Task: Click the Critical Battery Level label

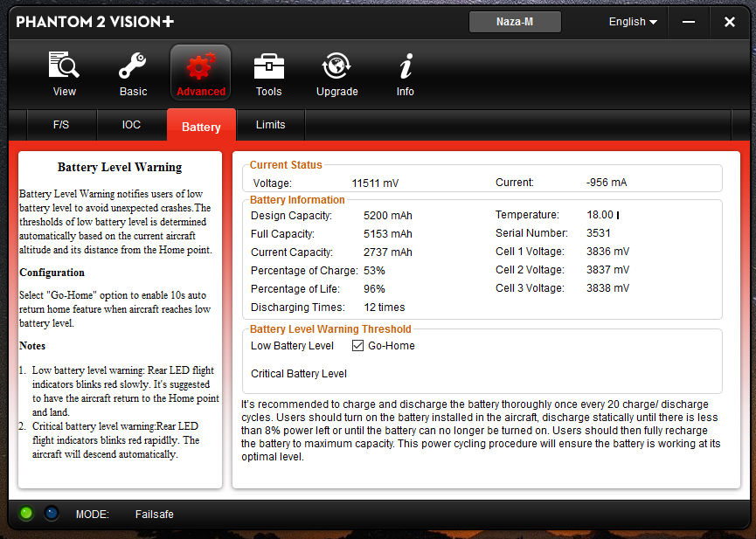Action: pyautogui.click(x=298, y=374)
